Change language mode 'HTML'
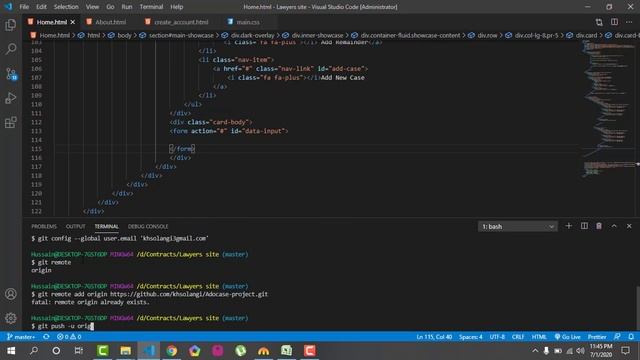This screenshot has width=640, height=360. [539, 337]
